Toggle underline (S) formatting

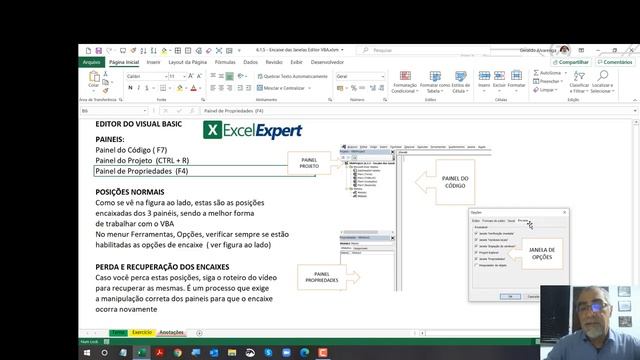pyautogui.click(x=147, y=88)
